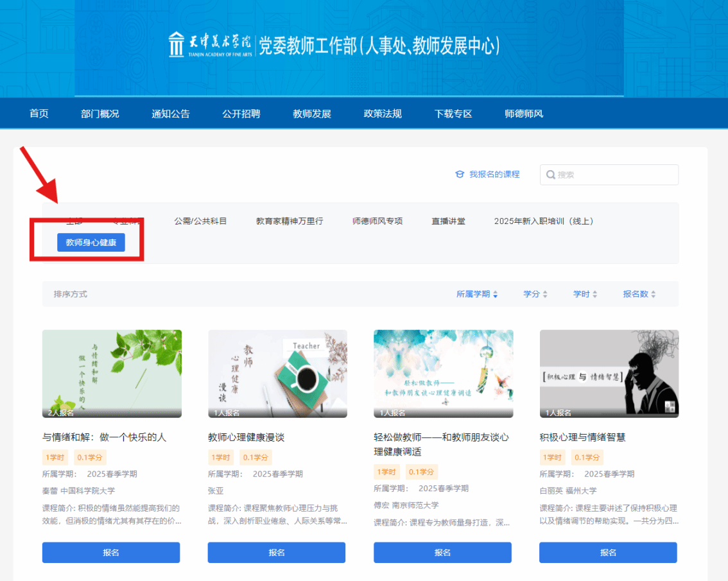Sort courses by 学时 arrows
This screenshot has width=728, height=581.
(594, 294)
